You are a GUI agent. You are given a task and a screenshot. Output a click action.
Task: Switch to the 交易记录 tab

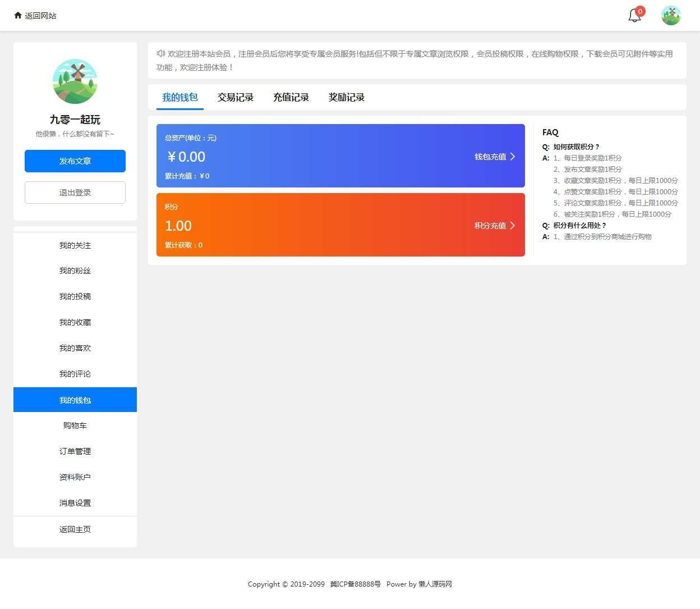(235, 97)
